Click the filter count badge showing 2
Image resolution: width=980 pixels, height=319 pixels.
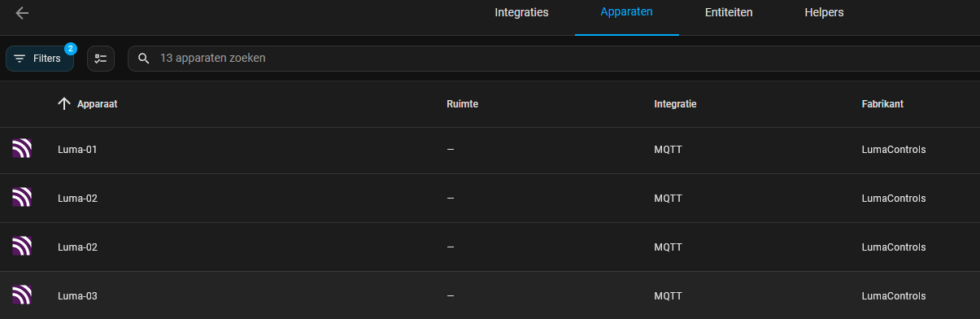pos(70,49)
